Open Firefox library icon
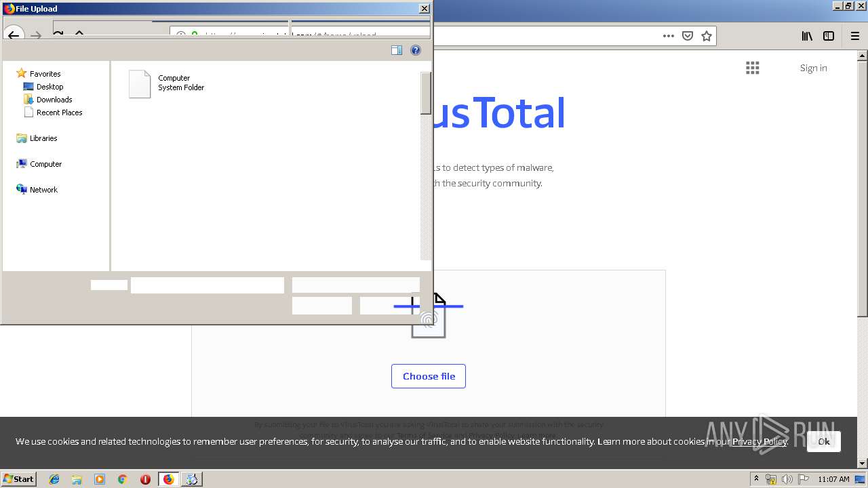The height and width of the screenshot is (488, 868). [x=807, y=37]
